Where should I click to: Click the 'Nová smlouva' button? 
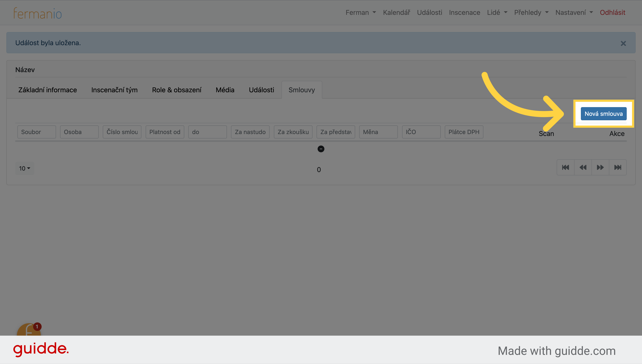point(603,113)
